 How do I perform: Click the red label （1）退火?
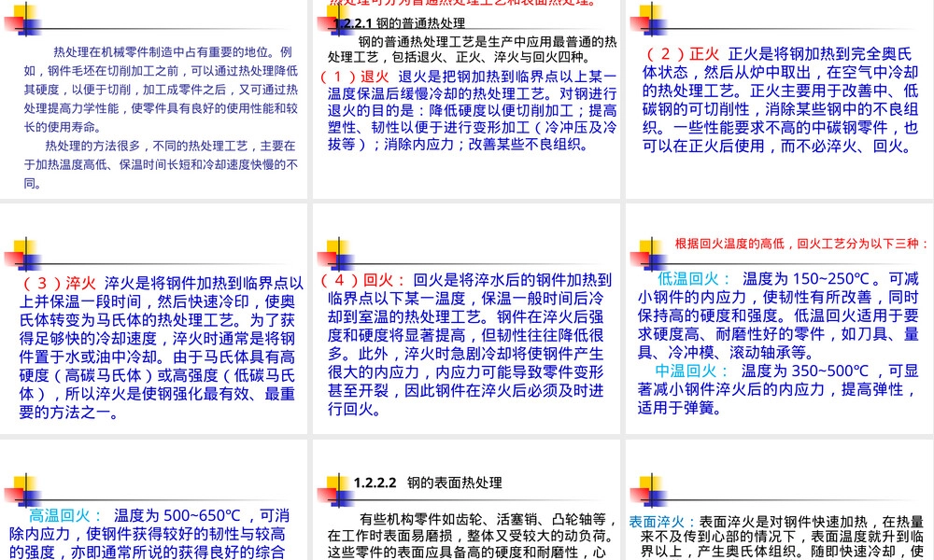click(x=354, y=77)
